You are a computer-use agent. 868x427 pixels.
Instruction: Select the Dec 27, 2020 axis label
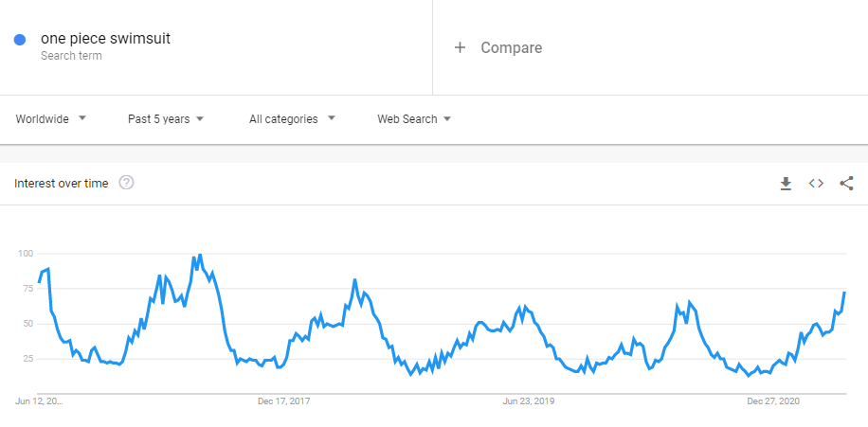773,401
